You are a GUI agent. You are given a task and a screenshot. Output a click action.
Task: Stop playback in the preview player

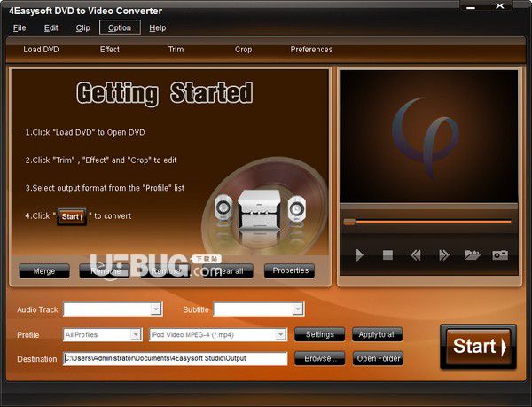(x=387, y=254)
